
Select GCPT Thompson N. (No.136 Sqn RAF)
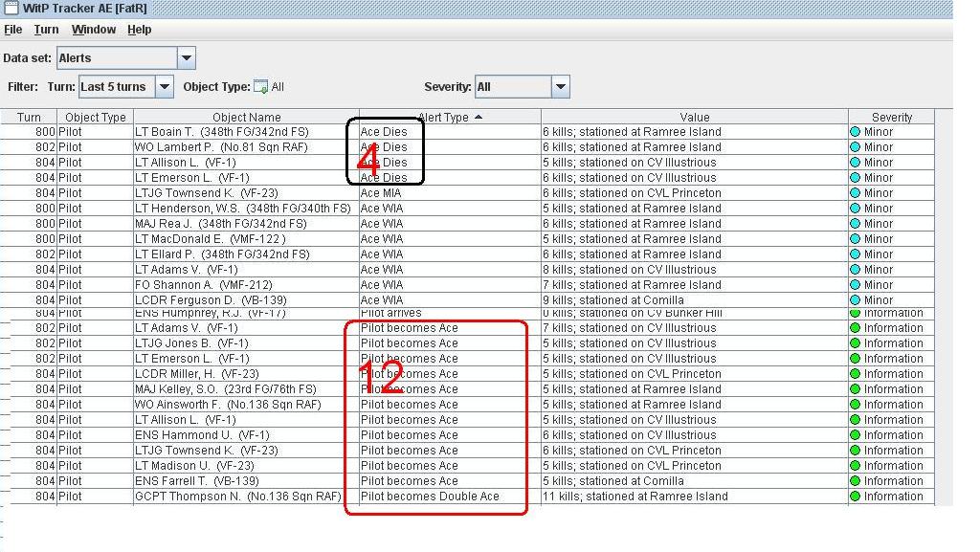point(238,497)
